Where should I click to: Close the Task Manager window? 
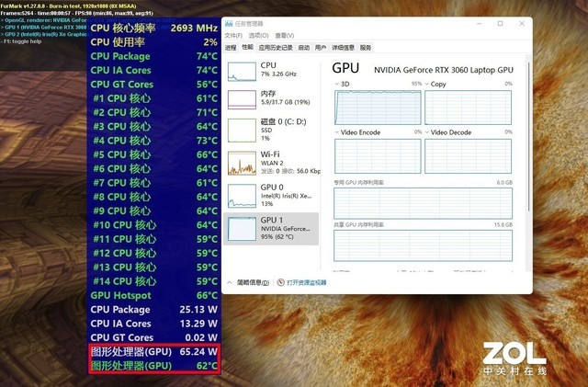click(x=522, y=24)
